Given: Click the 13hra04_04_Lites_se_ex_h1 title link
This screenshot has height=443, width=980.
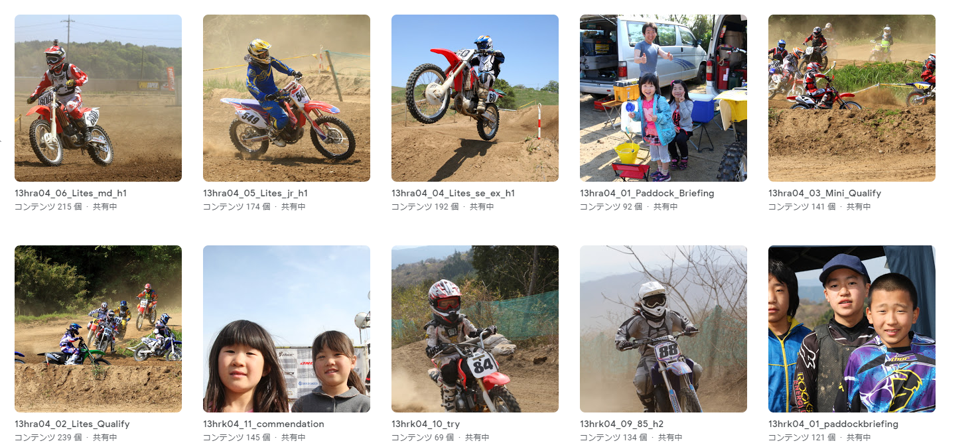Looking at the screenshot, I should coord(453,194).
